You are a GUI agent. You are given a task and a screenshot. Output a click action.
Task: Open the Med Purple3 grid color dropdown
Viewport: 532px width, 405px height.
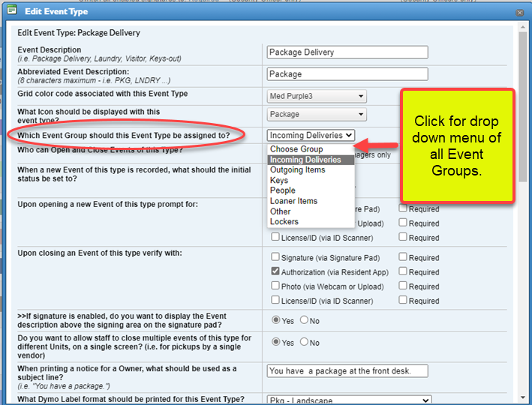click(317, 96)
